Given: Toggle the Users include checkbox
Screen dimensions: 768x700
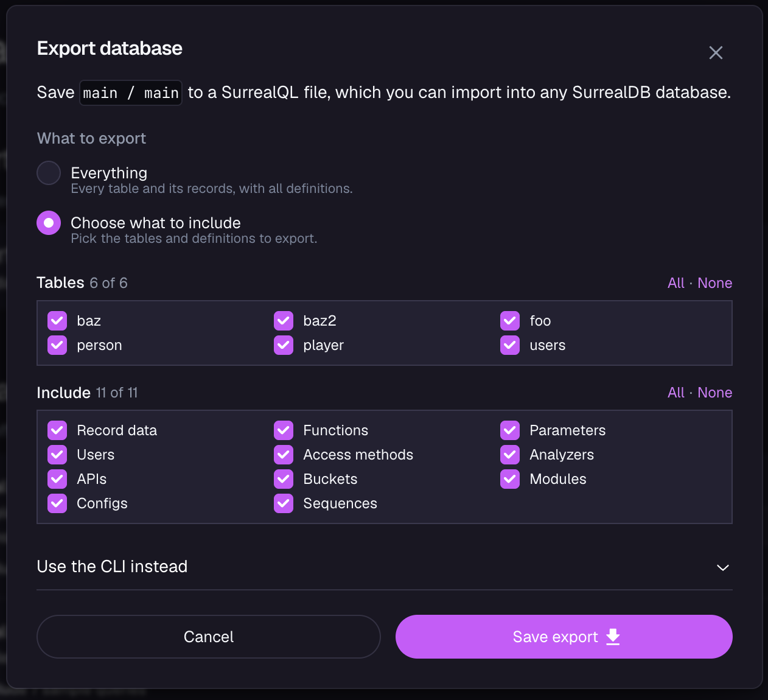Looking at the screenshot, I should [57, 455].
